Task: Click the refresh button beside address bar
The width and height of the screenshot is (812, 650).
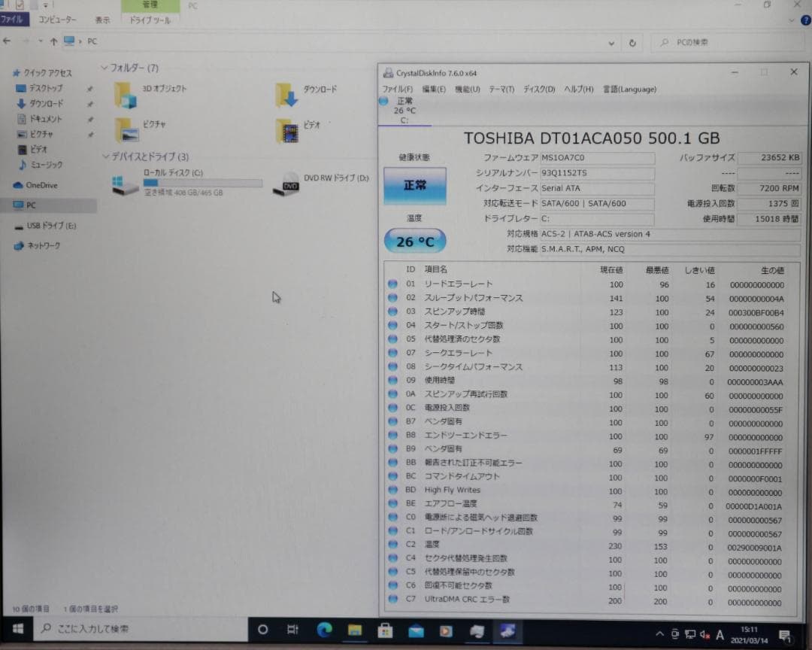Action: point(632,43)
